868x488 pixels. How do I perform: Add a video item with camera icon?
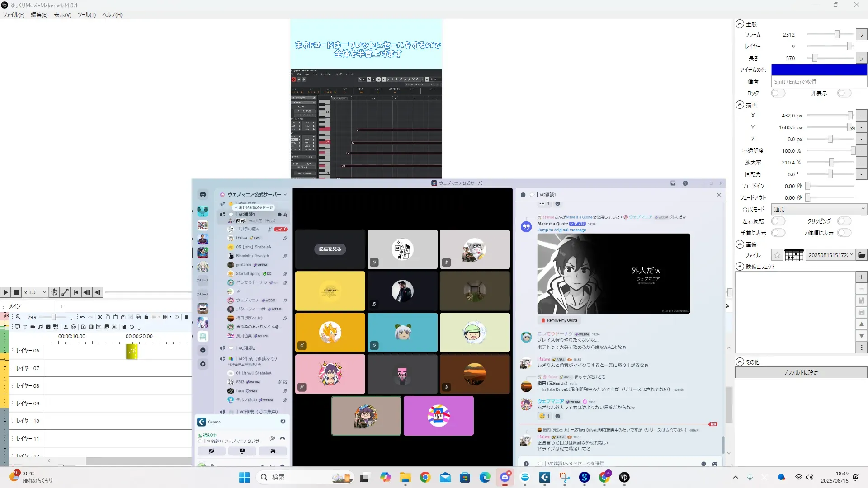click(33, 327)
